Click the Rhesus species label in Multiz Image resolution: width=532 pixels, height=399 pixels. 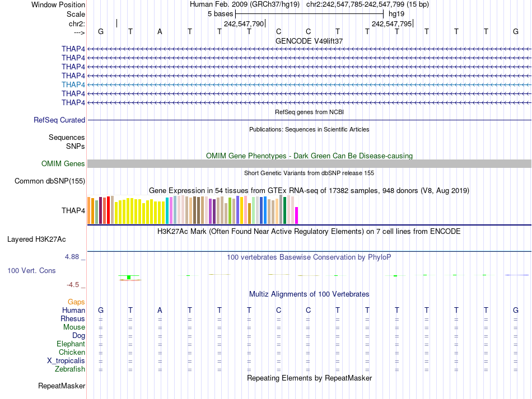pyautogui.click(x=73, y=319)
